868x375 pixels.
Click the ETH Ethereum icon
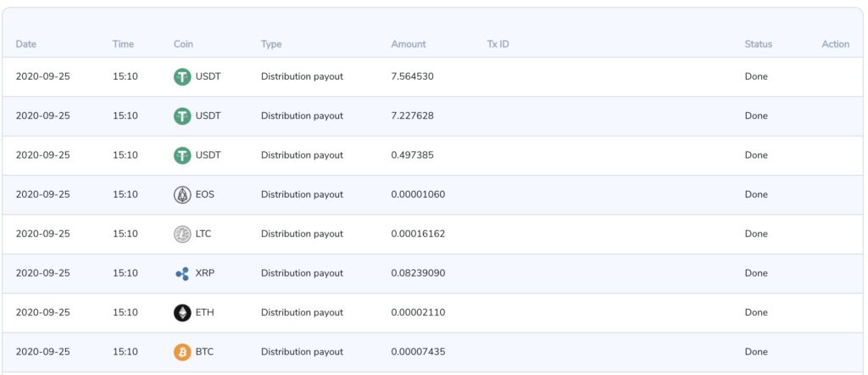click(x=182, y=313)
